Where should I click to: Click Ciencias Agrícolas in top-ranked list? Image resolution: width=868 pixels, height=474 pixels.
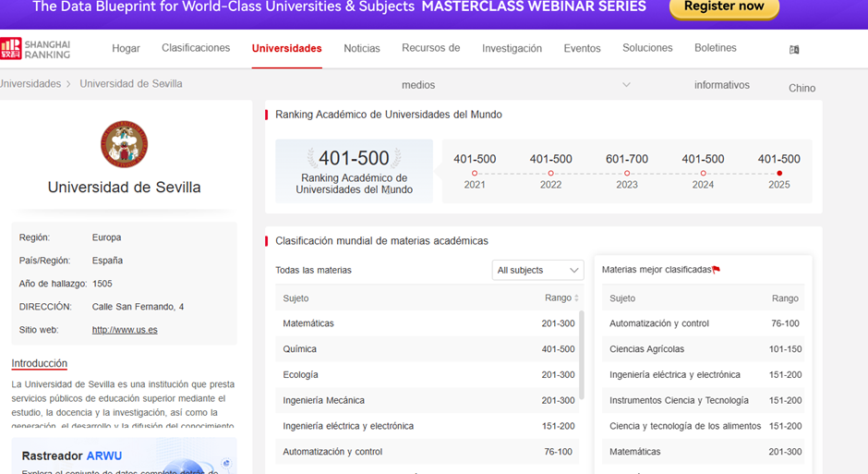tap(703, 349)
